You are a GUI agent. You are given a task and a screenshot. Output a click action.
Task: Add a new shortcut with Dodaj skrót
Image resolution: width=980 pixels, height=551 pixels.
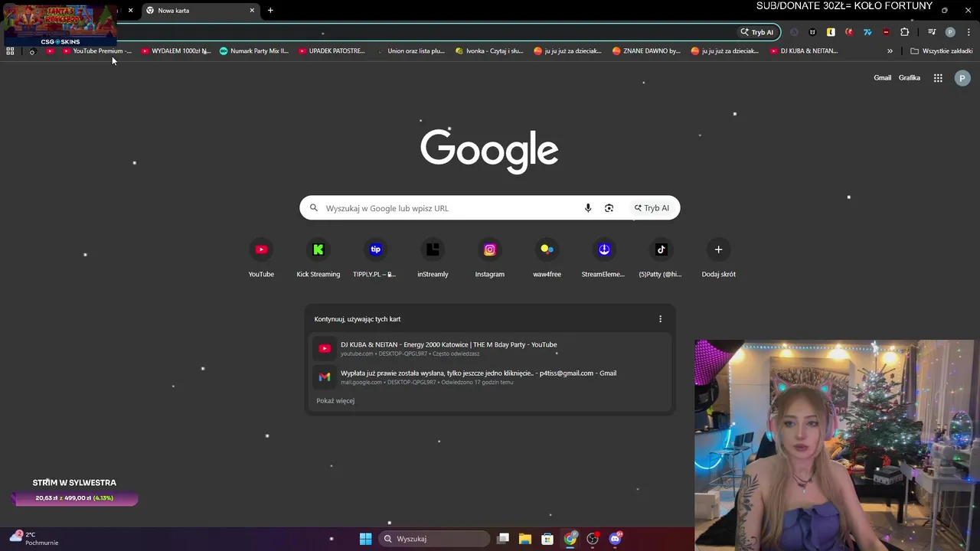pyautogui.click(x=718, y=259)
